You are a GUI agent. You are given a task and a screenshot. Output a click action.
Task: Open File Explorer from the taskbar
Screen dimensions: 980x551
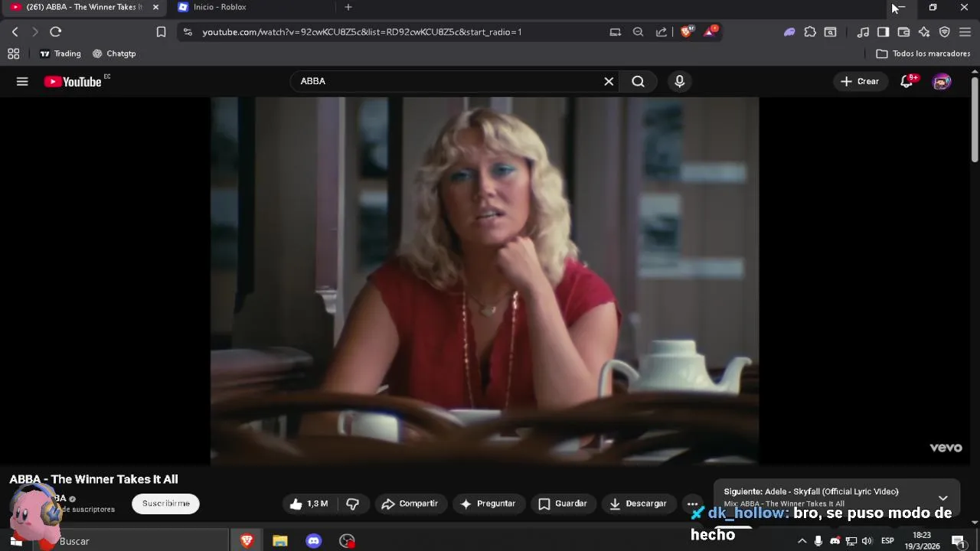279,541
